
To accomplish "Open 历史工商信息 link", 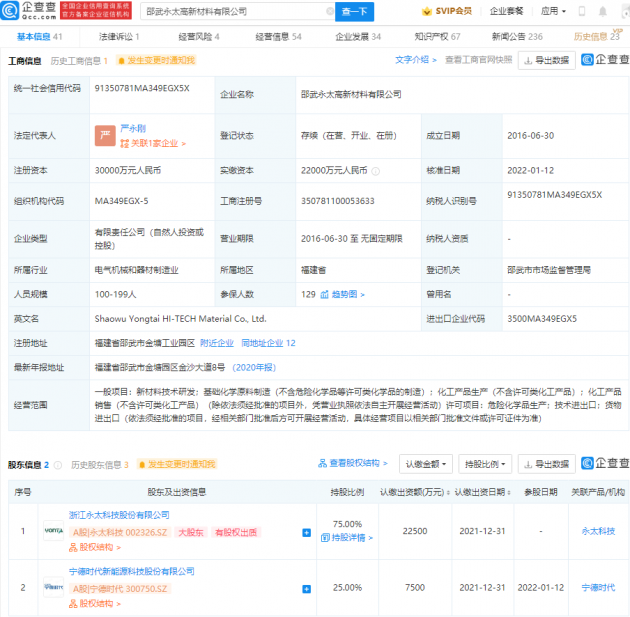I will coord(79,61).
